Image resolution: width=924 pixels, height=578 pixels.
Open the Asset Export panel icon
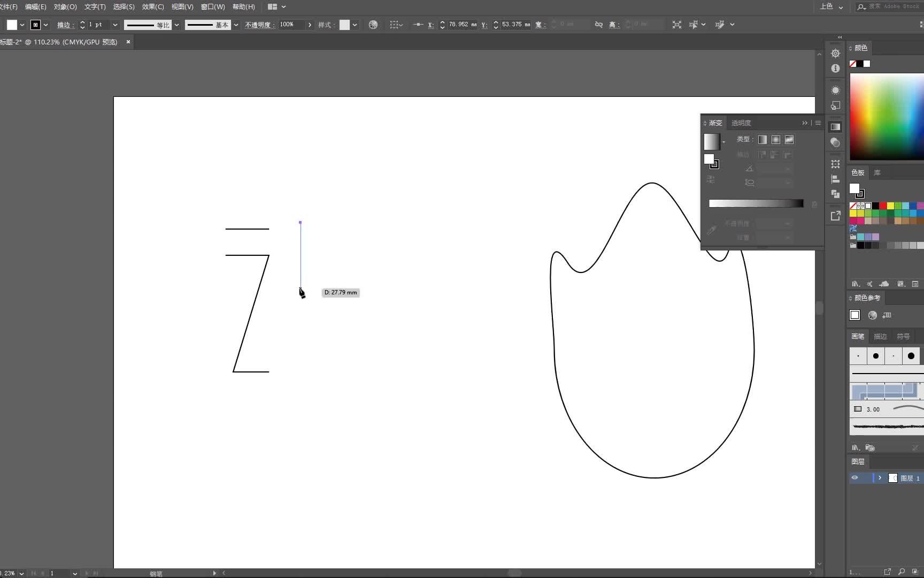(835, 216)
